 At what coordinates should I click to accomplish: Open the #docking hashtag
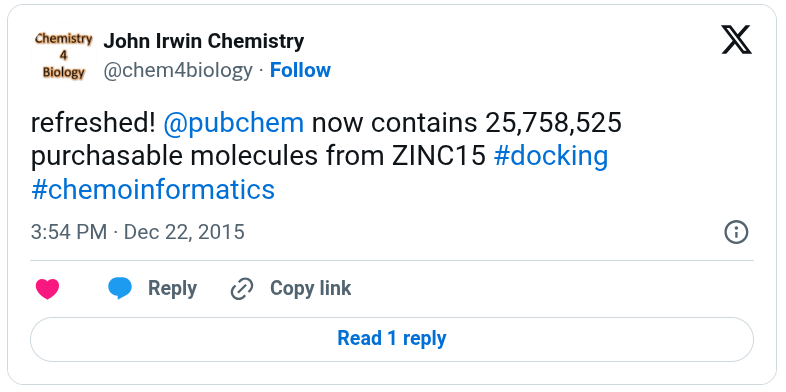coord(551,156)
